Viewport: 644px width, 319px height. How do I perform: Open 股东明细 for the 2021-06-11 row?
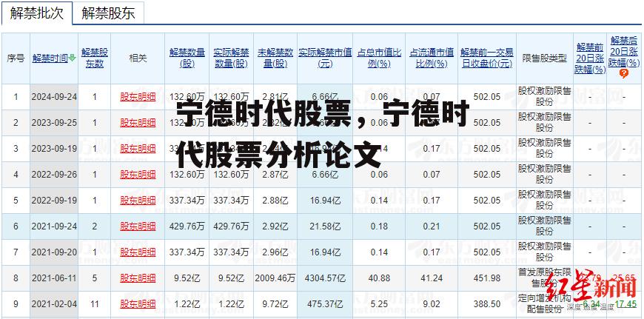coord(138,278)
